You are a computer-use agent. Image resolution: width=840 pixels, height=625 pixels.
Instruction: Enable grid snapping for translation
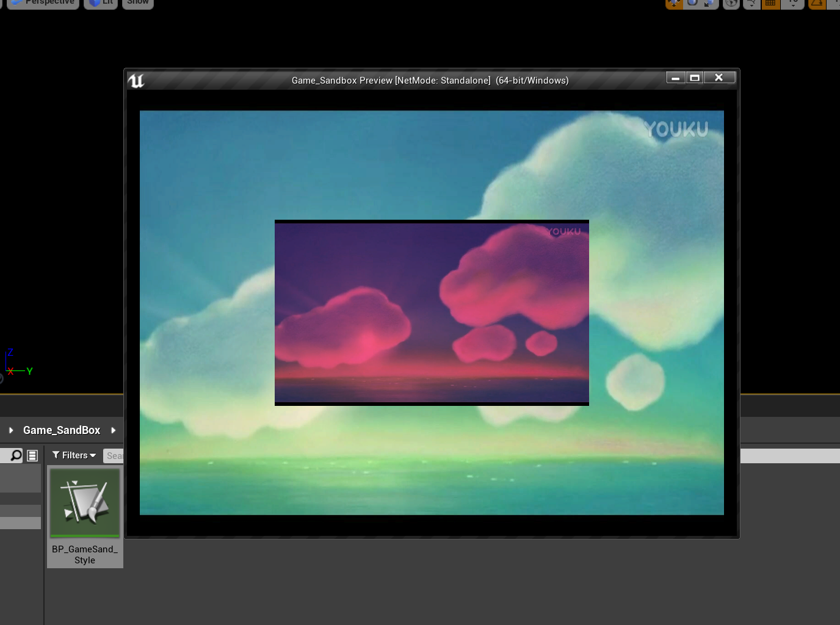coord(770,4)
